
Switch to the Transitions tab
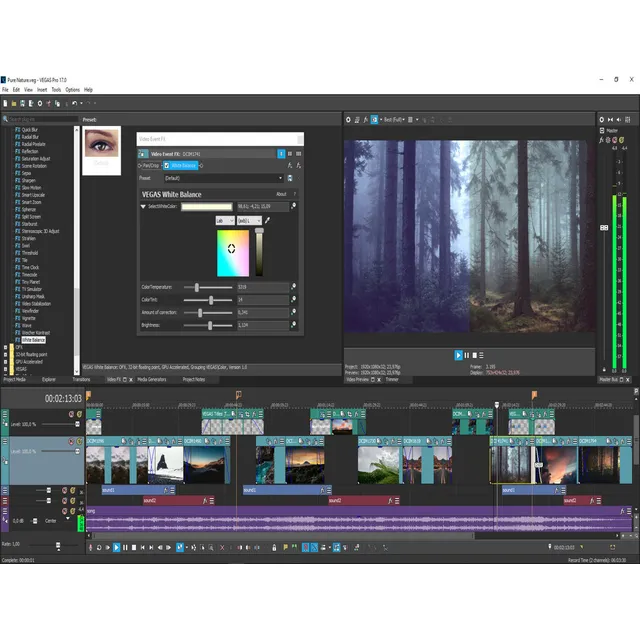[81, 380]
